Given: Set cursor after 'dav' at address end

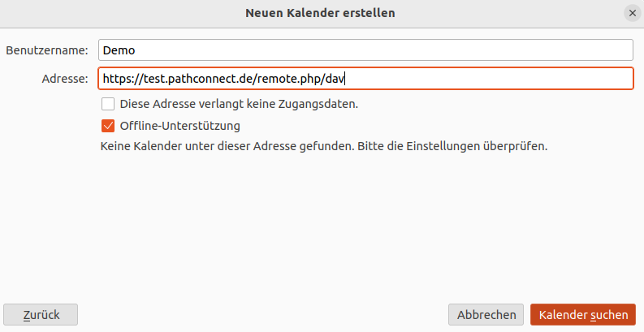Looking at the screenshot, I should click(344, 79).
